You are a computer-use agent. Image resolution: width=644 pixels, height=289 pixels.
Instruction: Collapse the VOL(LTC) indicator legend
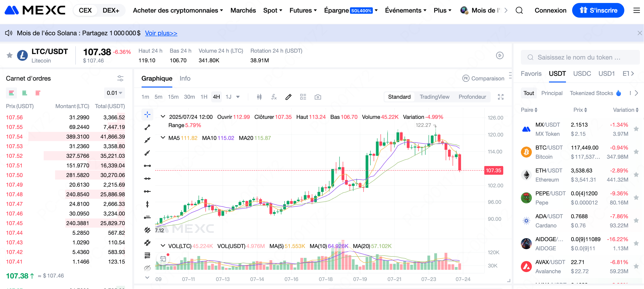(x=163, y=246)
